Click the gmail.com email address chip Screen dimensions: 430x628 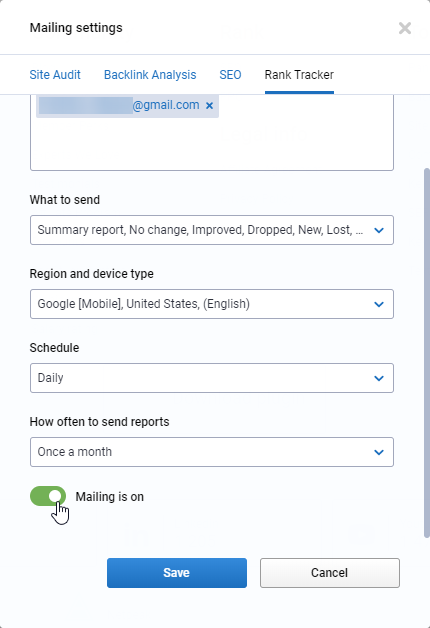(127, 106)
